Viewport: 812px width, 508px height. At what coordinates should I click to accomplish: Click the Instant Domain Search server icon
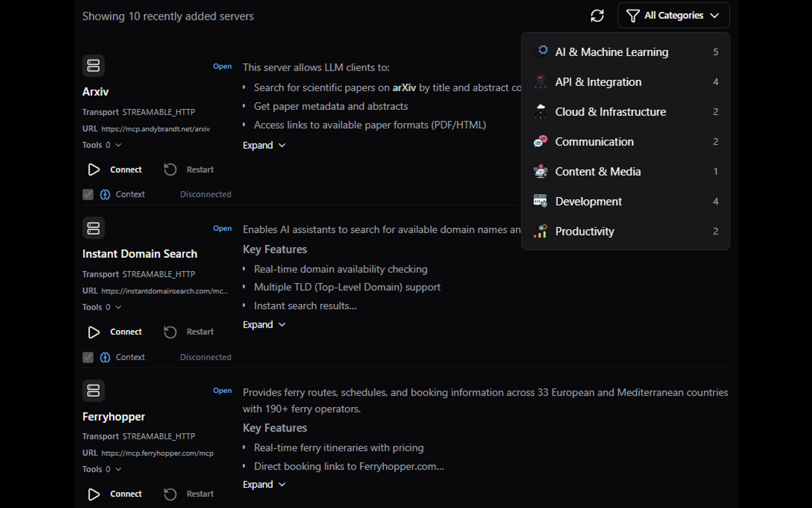coord(93,227)
